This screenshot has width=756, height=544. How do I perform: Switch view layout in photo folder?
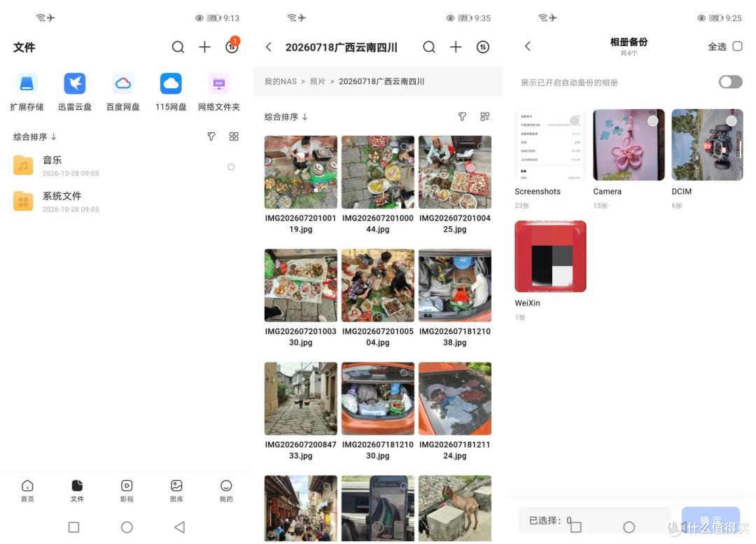[x=485, y=116]
